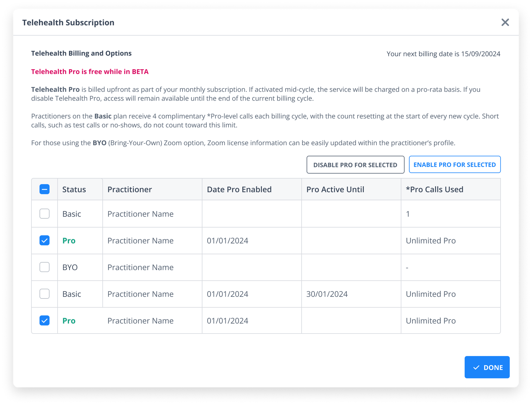The image size is (532, 405).
Task: Check the BYO practitioner's selection checkbox
Action: tap(44, 267)
